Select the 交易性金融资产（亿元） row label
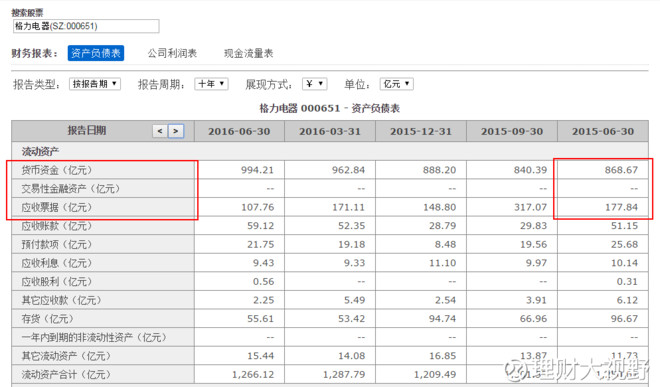The width and height of the screenshot is (660, 387). 71,189
